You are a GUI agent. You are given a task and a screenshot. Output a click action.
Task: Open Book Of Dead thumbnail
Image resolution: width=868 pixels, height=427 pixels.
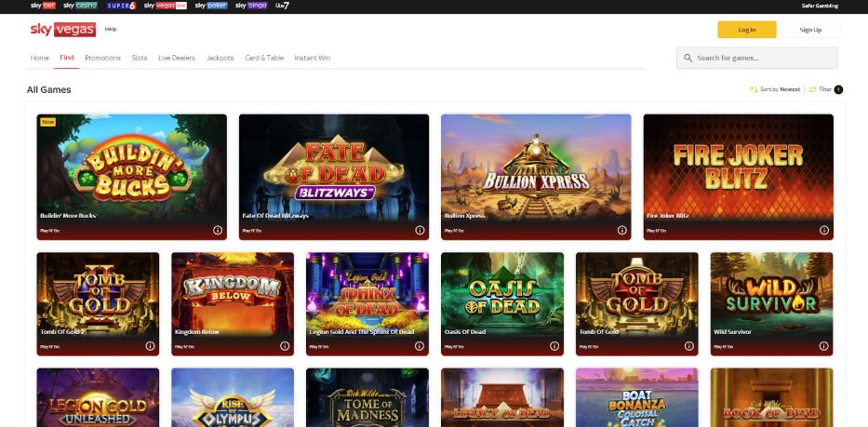[x=771, y=397]
